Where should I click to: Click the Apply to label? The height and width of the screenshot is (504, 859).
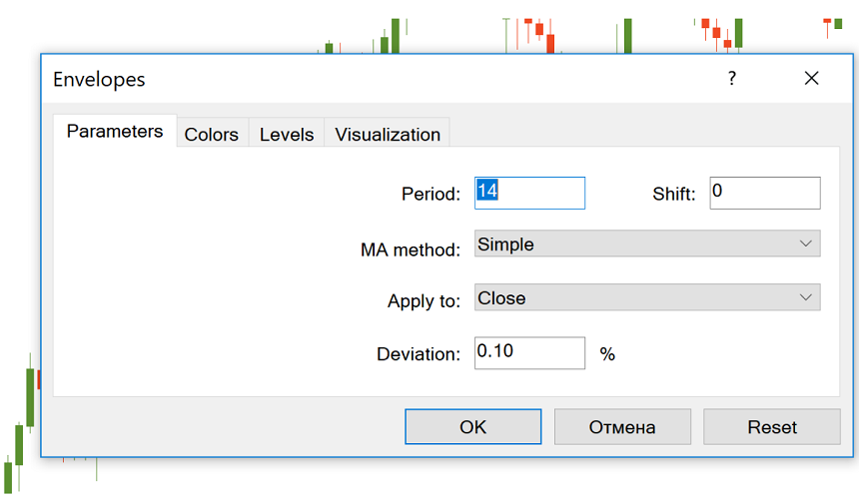pos(425,300)
